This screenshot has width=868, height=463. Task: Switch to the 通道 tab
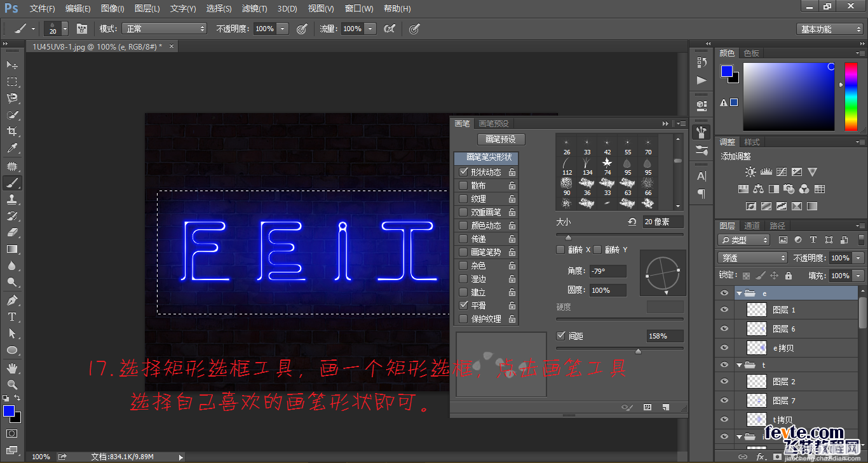click(x=752, y=225)
